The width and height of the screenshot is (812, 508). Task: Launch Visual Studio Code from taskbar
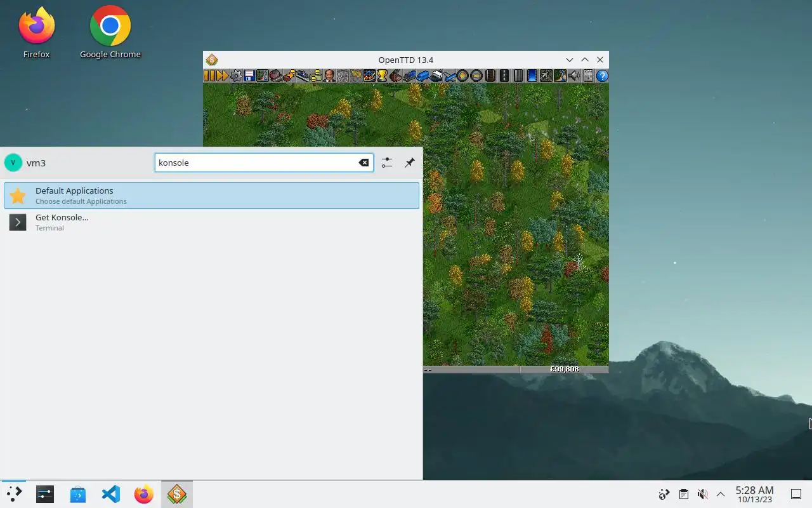tap(111, 494)
